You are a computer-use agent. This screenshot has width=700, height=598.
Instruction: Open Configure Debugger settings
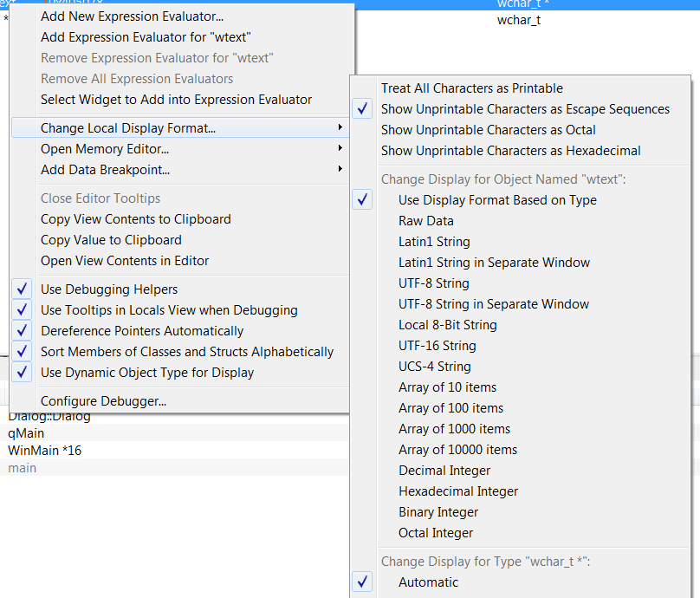pyautogui.click(x=103, y=401)
